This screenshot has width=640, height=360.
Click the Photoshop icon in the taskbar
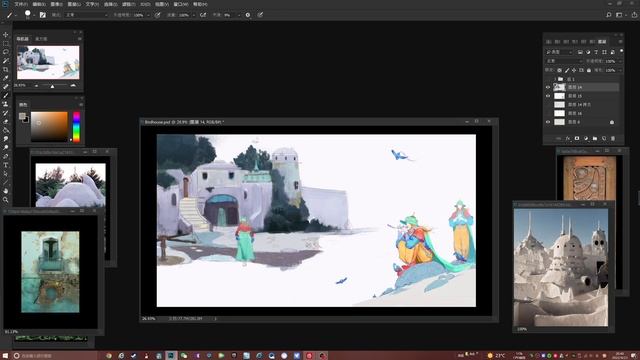point(171,356)
